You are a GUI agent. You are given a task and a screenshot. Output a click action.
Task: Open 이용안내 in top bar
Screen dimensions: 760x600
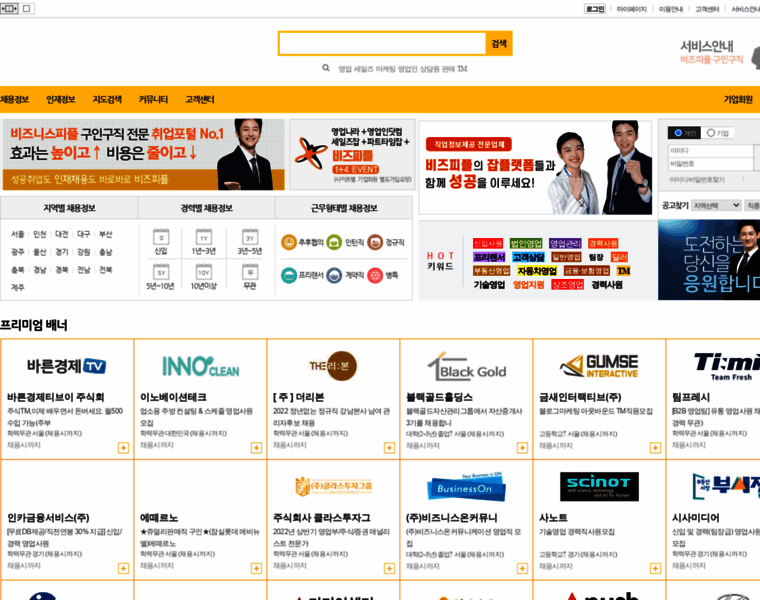click(x=671, y=9)
